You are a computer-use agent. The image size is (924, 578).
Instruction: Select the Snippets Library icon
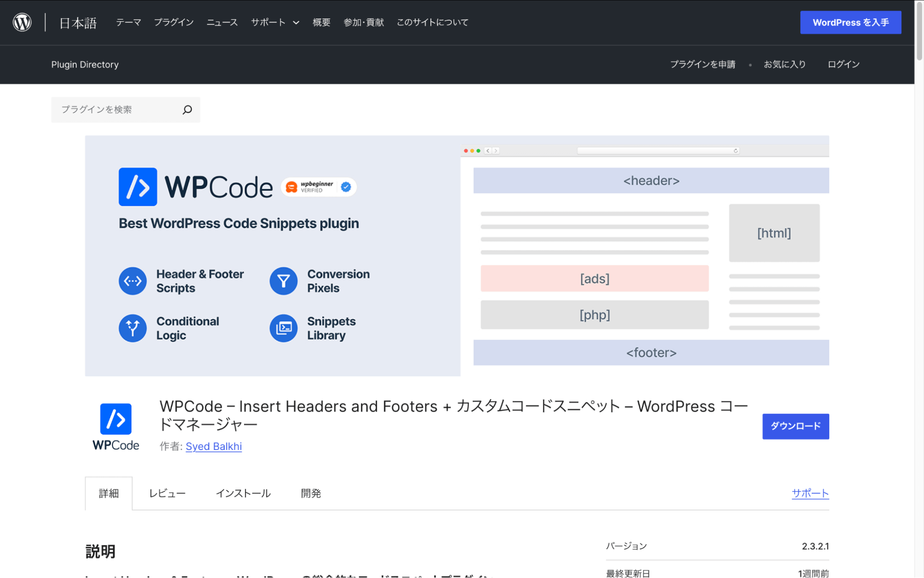click(x=283, y=328)
